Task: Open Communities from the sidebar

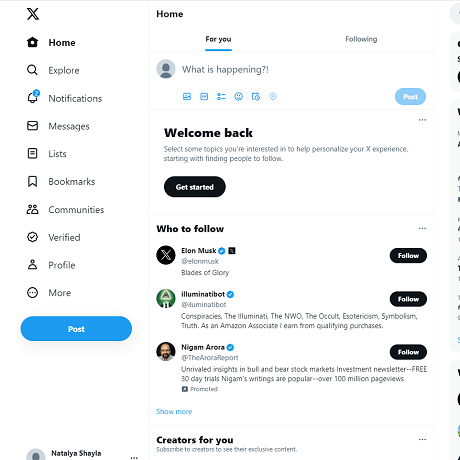Action: [x=65, y=210]
